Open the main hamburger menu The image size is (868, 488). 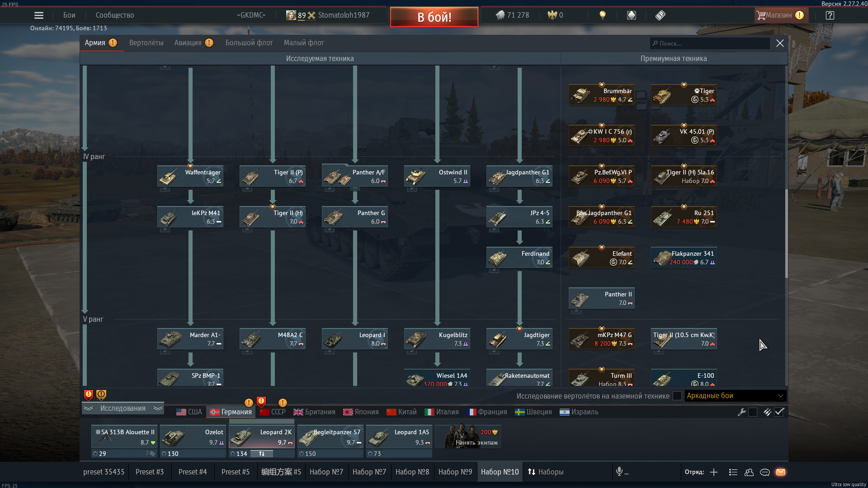(x=39, y=15)
